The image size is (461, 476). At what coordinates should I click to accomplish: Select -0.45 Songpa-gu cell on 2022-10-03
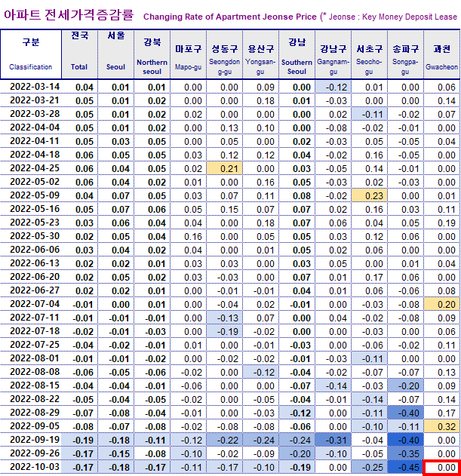[x=405, y=467]
